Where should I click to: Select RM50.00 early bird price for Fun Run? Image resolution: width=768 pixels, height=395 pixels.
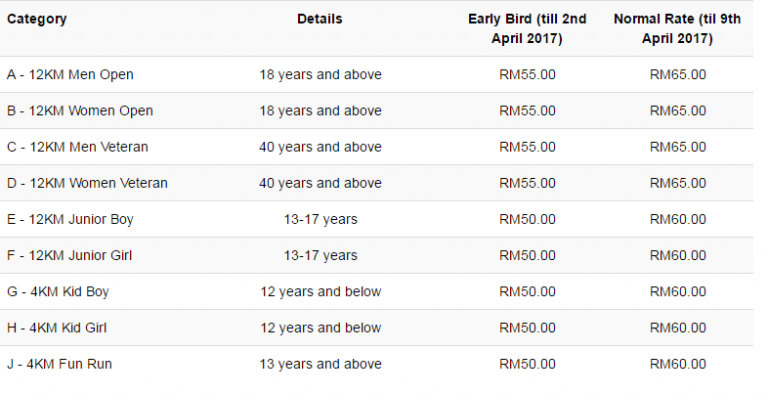click(528, 364)
